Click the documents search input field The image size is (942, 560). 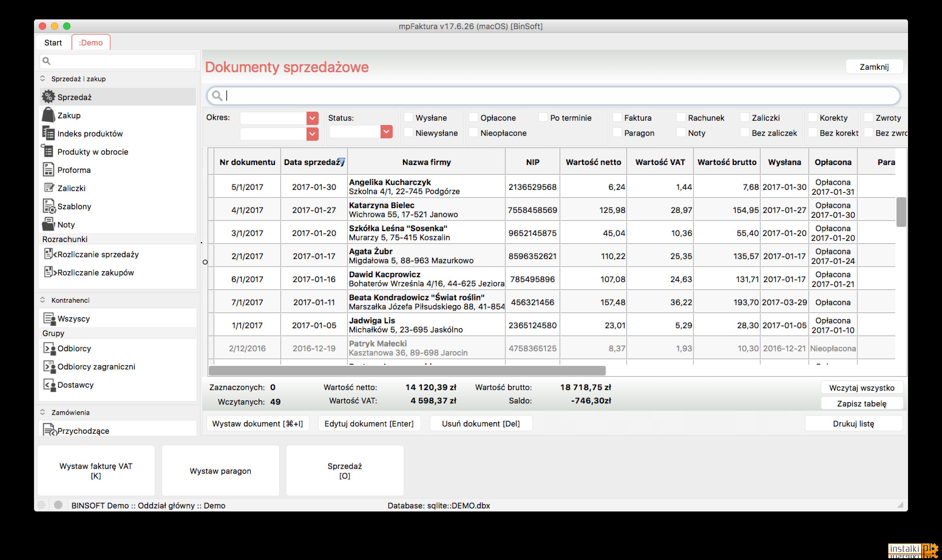(x=553, y=96)
